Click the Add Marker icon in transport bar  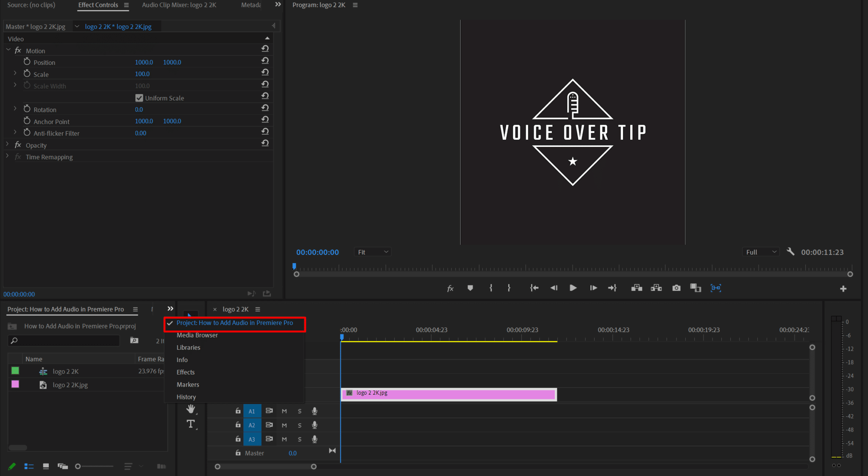pyautogui.click(x=470, y=288)
